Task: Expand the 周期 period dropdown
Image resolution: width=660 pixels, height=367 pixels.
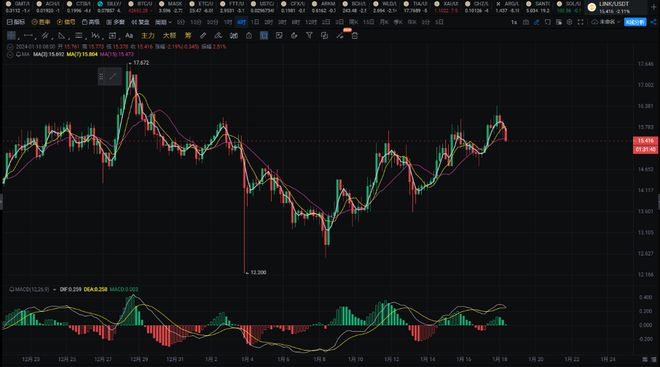Action: 163,22
